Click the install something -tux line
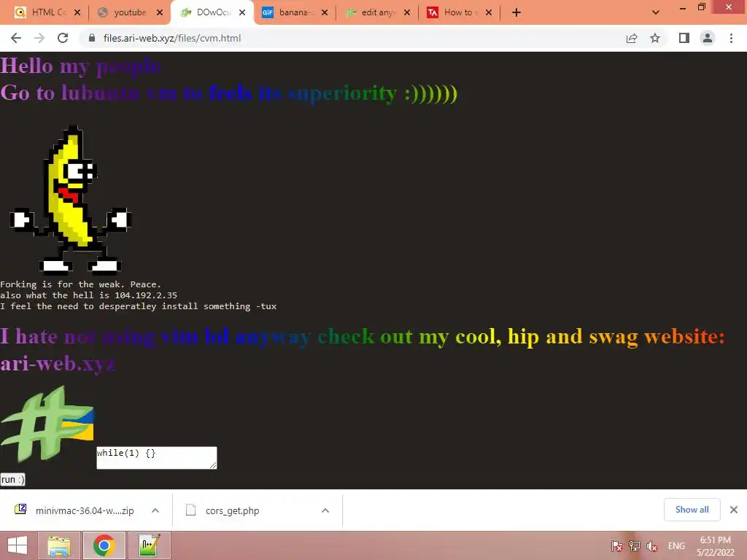747x560 pixels. [138, 306]
